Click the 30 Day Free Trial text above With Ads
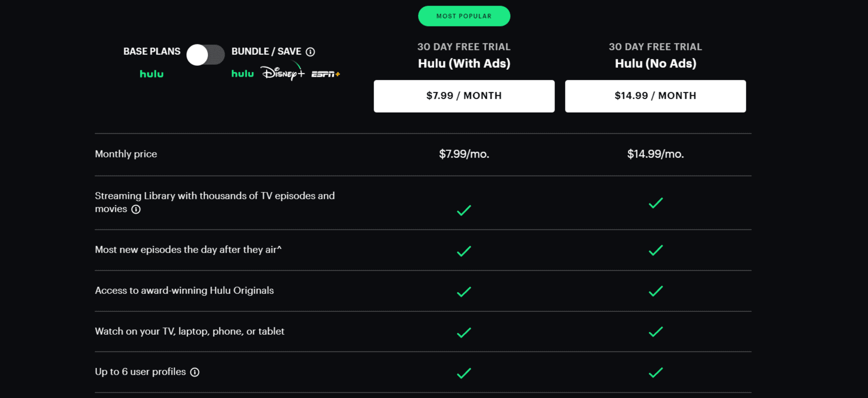 pos(463,46)
